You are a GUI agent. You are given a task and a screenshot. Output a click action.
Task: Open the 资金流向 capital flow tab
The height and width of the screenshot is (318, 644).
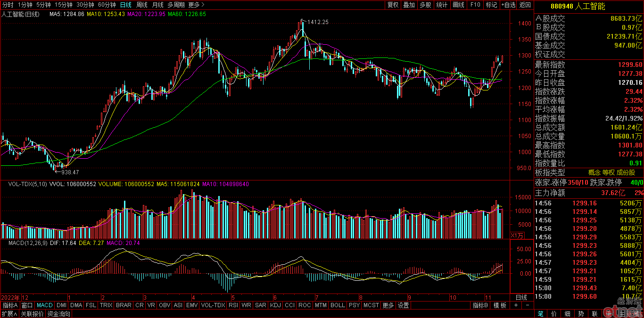[x=59, y=314]
